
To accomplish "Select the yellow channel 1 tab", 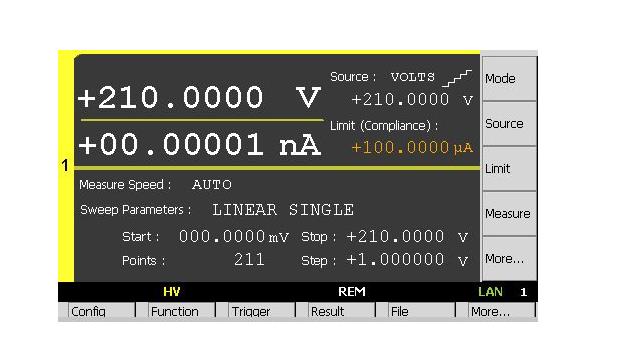I will [66, 166].
